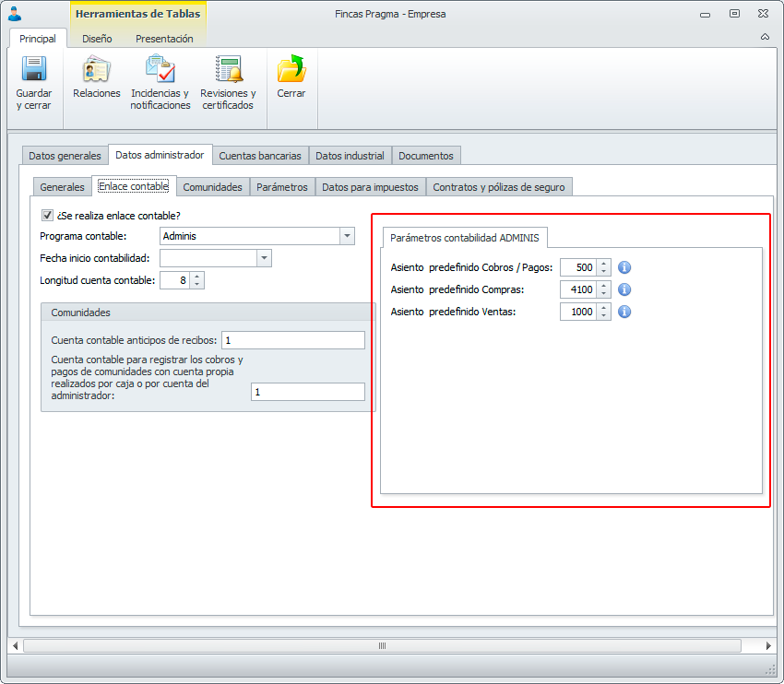Select Datos para impuestos sub-tab
This screenshot has width=784, height=684.
370,187
